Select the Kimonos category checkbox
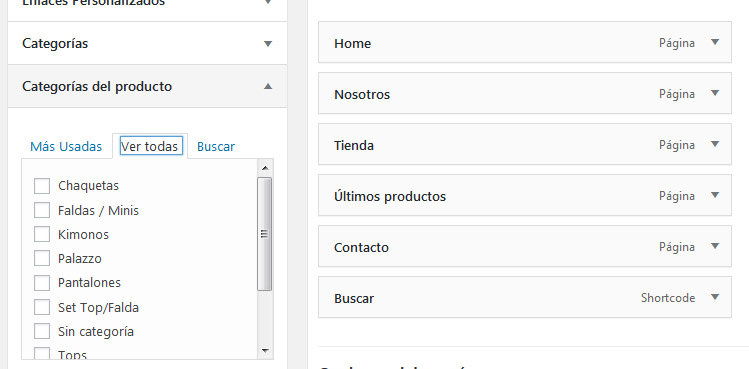The height and width of the screenshot is (369, 749). tap(42, 235)
